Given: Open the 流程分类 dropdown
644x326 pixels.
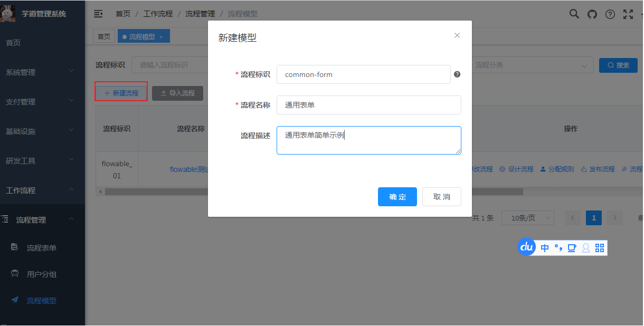Looking at the screenshot, I should point(530,65).
